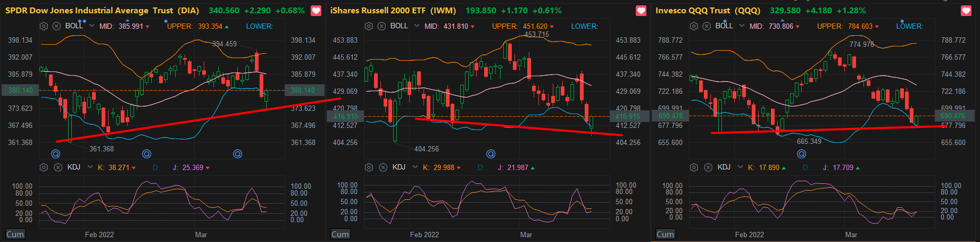This screenshot has height=242, width=980.
Task: Click the earliest circular event marker on DIA chart
Action: point(55,154)
